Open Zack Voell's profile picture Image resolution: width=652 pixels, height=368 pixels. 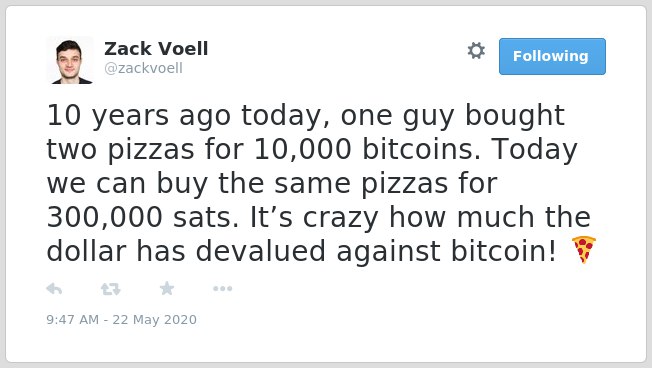70,60
